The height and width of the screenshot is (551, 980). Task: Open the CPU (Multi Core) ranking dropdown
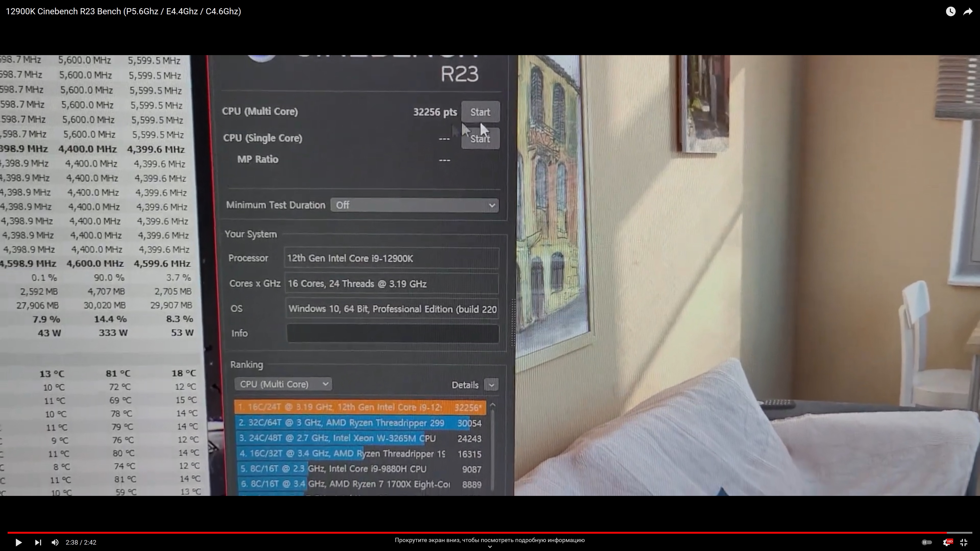tap(283, 384)
